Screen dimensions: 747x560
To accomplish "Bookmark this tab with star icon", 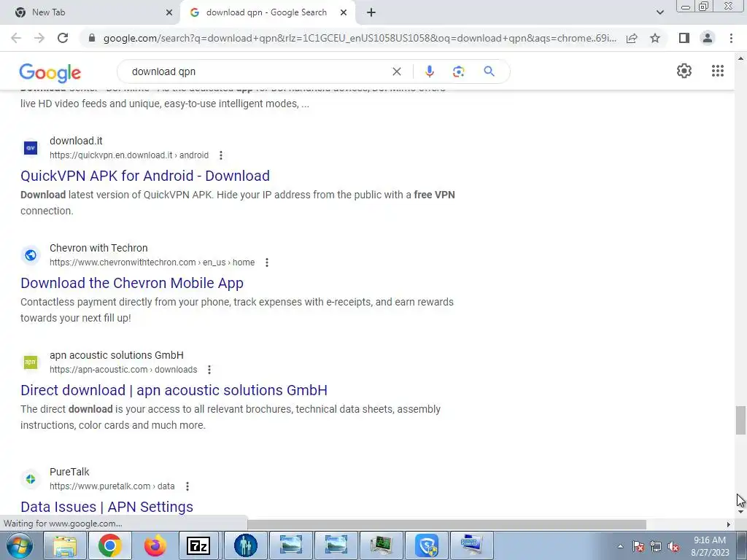I will point(655,38).
